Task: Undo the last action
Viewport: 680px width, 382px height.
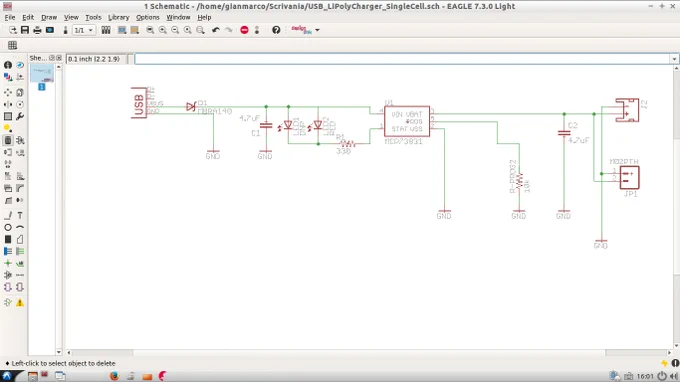Action: tap(216, 30)
